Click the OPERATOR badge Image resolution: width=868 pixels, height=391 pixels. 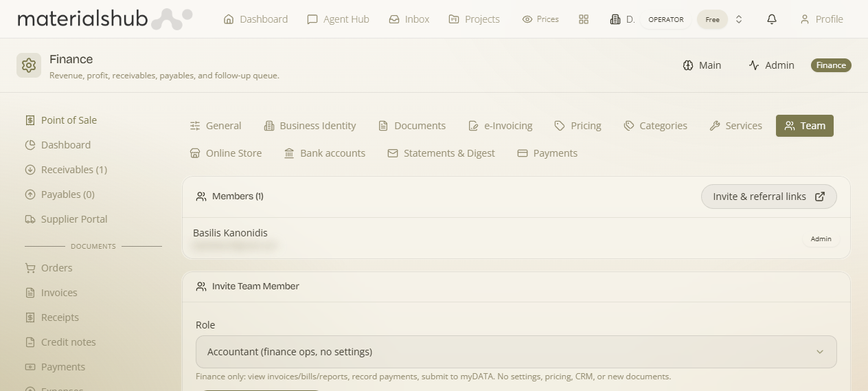(x=666, y=19)
